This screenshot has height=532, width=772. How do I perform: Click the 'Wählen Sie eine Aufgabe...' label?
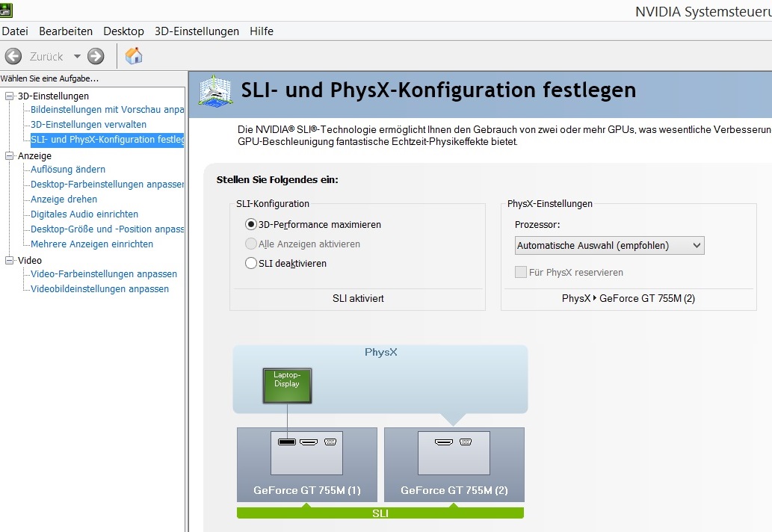point(50,78)
